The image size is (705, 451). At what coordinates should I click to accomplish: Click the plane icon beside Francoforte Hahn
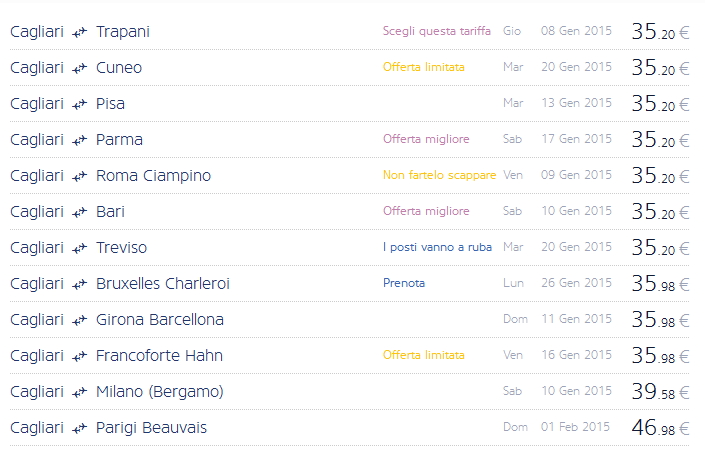pyautogui.click(x=80, y=356)
